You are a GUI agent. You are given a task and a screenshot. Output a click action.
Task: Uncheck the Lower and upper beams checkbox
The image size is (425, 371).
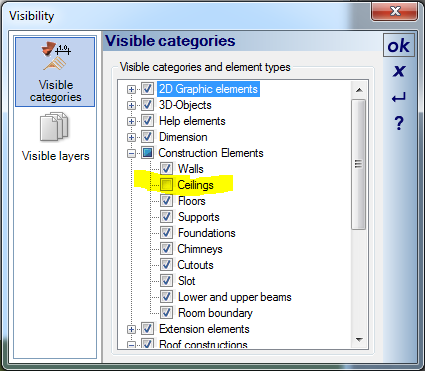(x=166, y=297)
